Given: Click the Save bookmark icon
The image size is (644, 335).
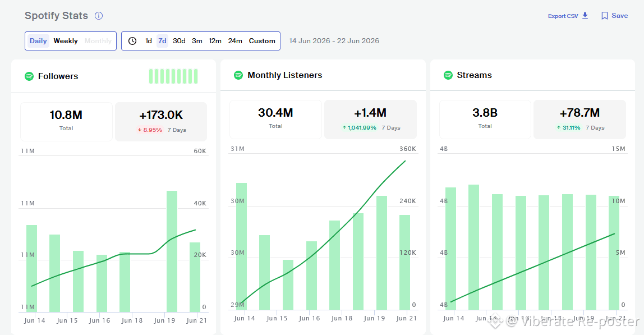Looking at the screenshot, I should 605,16.
